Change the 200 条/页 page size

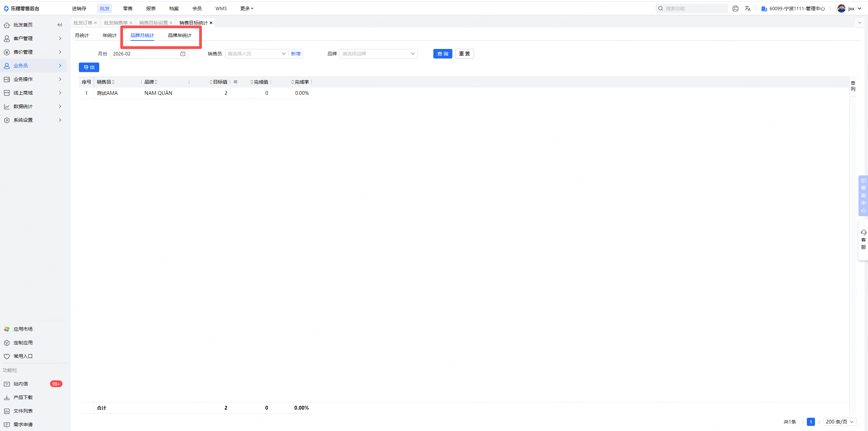click(839, 422)
